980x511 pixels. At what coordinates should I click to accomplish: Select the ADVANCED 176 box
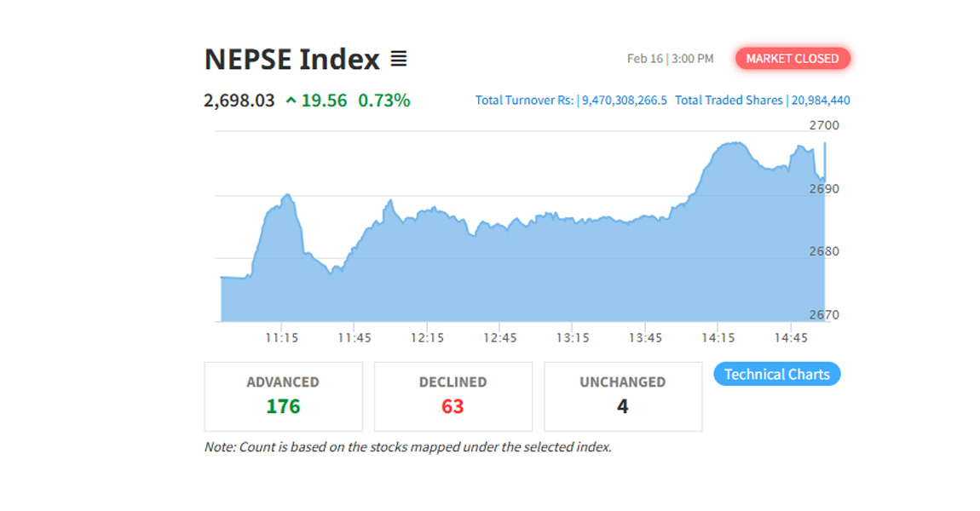coord(283,396)
